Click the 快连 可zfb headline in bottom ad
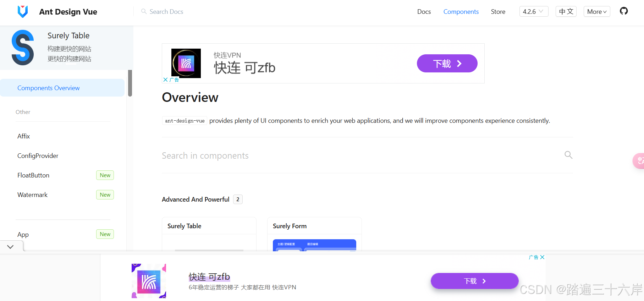 point(209,277)
